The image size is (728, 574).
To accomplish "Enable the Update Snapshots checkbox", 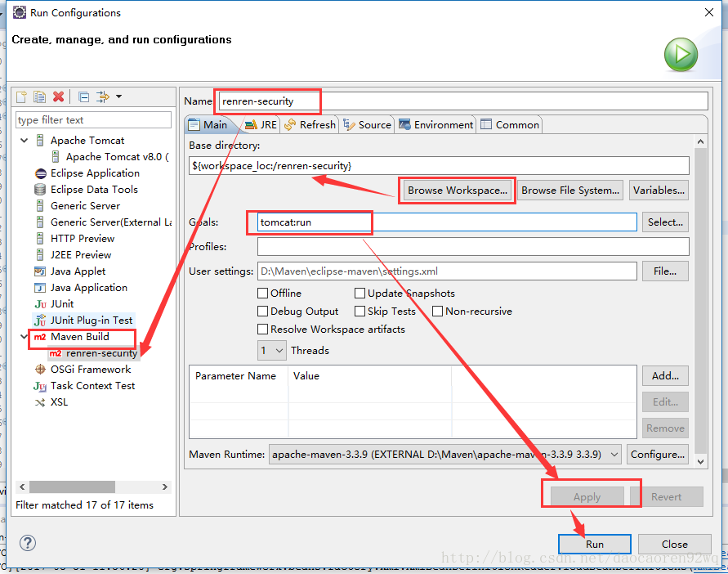I will [x=360, y=294].
